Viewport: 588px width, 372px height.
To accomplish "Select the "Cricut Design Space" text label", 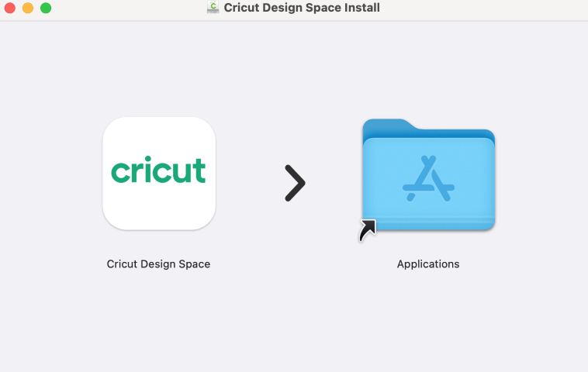I will [x=158, y=264].
